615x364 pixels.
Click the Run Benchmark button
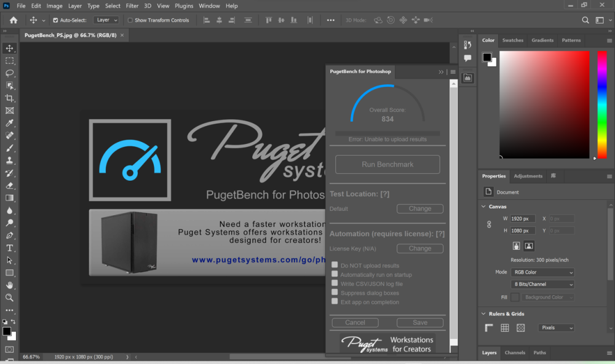[x=387, y=164]
